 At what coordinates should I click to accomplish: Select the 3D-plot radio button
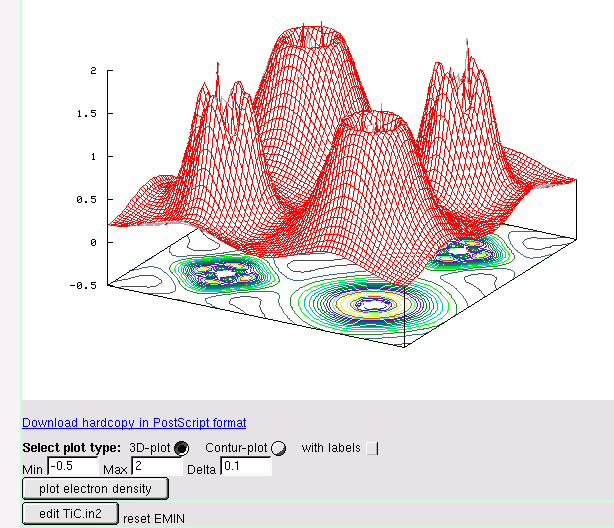(x=181, y=448)
